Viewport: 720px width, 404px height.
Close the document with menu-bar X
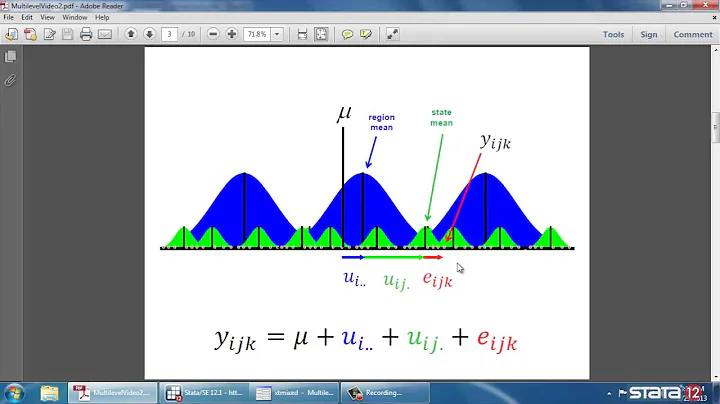[x=714, y=17]
